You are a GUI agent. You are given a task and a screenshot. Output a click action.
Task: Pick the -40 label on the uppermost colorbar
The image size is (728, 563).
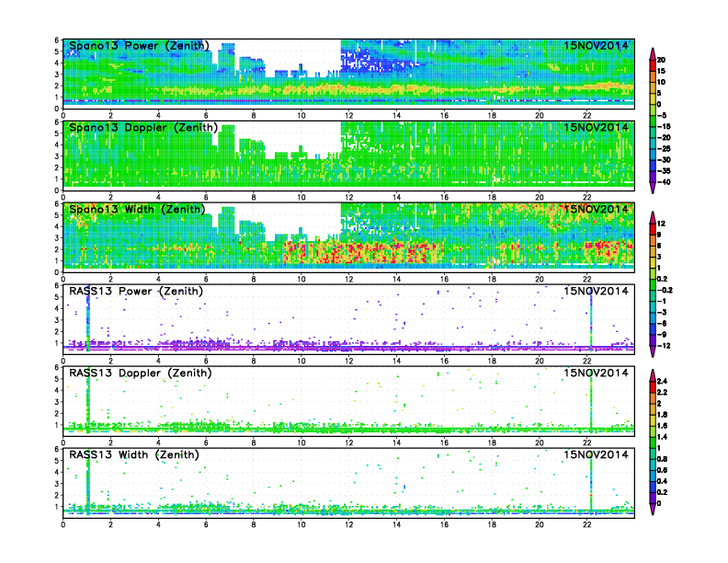pos(675,181)
